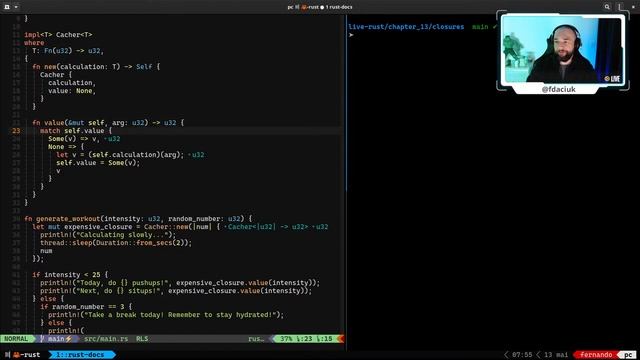This screenshot has width=640, height=360.
Task: Click 'let v = (self.calculation)(arg);' line
Action: point(120,155)
